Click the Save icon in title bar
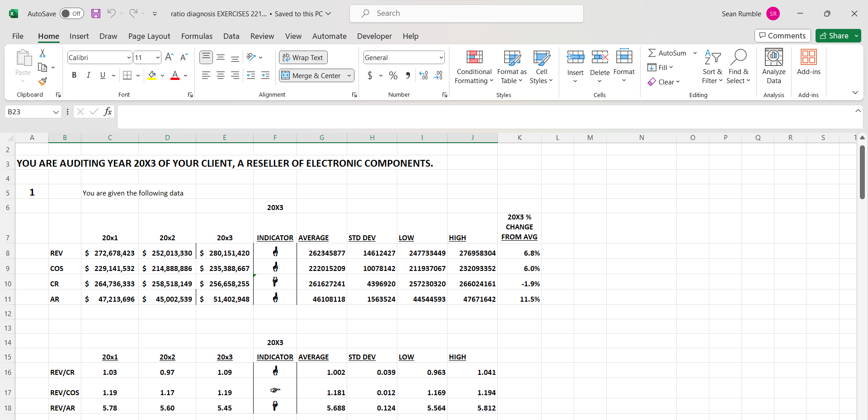Viewport: 868px width, 420px height. [96, 14]
